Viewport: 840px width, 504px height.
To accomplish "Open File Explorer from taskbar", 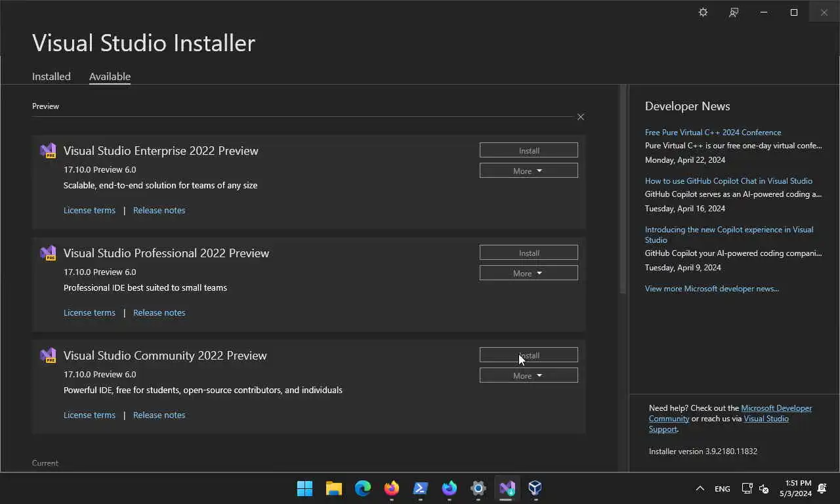I will pyautogui.click(x=334, y=488).
